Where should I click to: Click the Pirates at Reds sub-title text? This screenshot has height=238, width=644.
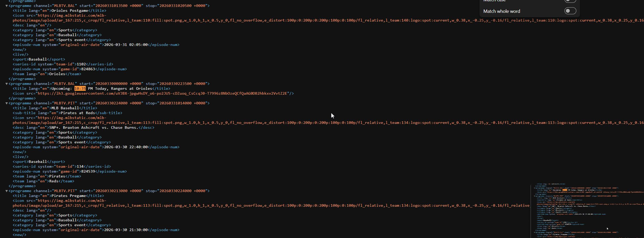click(78, 113)
